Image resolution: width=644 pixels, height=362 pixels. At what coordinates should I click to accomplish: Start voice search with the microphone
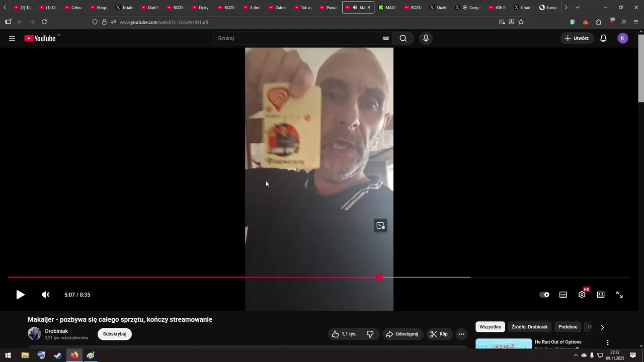pyautogui.click(x=426, y=38)
